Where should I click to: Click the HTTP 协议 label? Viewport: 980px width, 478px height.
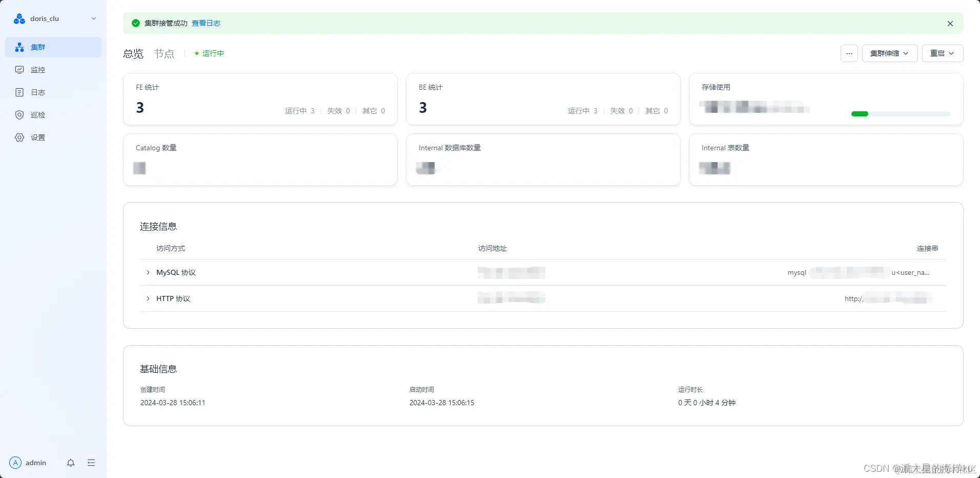click(x=173, y=298)
